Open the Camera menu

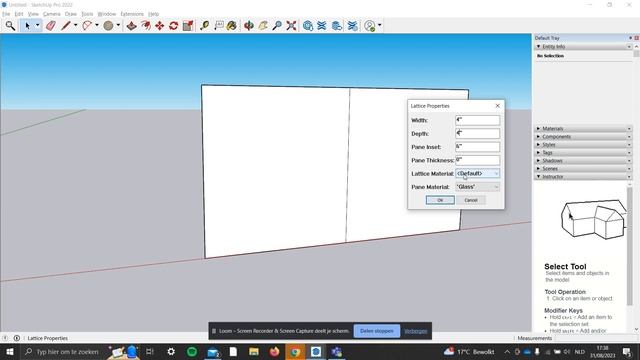[x=51, y=14]
